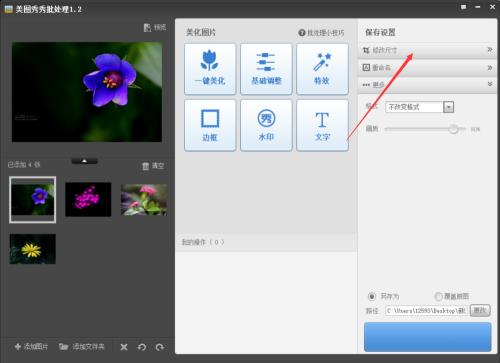Click the save path input field
This screenshot has width=500, height=363.
(x=426, y=311)
